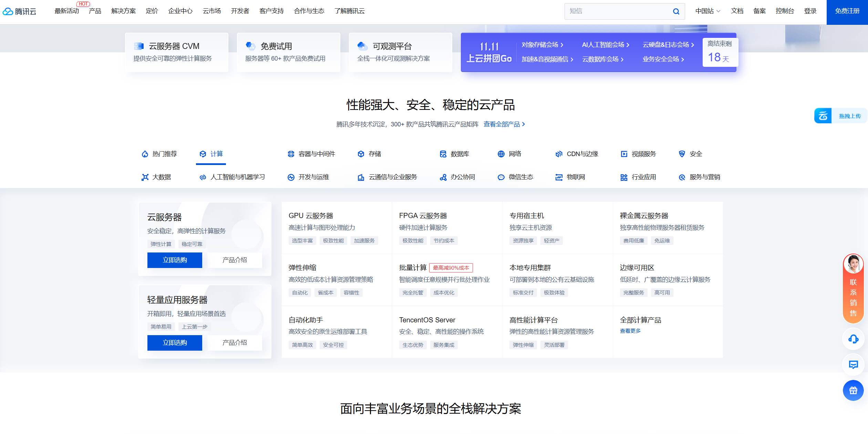This screenshot has height=434, width=868.
Task: Open the 产品 menu
Action: (95, 11)
